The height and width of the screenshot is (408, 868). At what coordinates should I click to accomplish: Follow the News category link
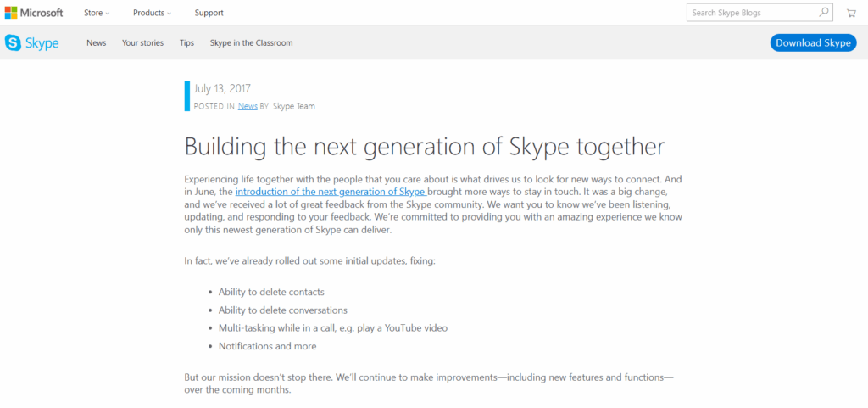(x=248, y=106)
